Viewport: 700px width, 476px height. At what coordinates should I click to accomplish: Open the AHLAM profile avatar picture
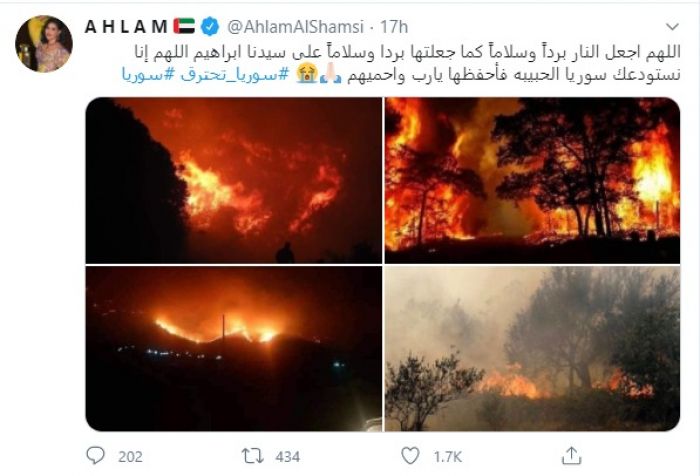click(44, 44)
